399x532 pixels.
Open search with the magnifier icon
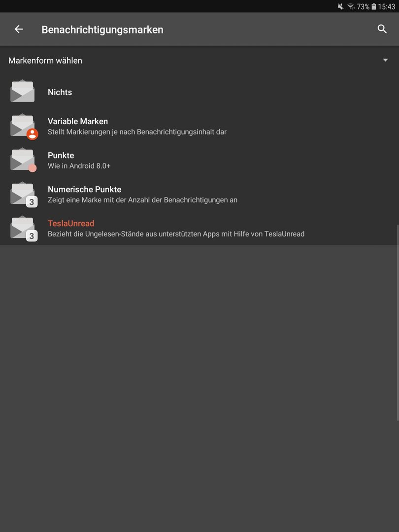[x=382, y=29]
